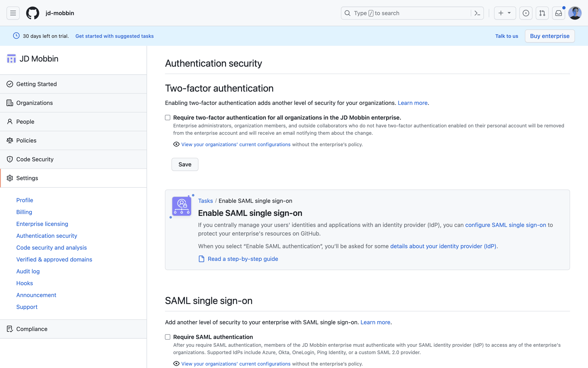Image resolution: width=588 pixels, height=368 pixels.
Task: Open configure SAML single sign-on link
Action: click(x=506, y=225)
